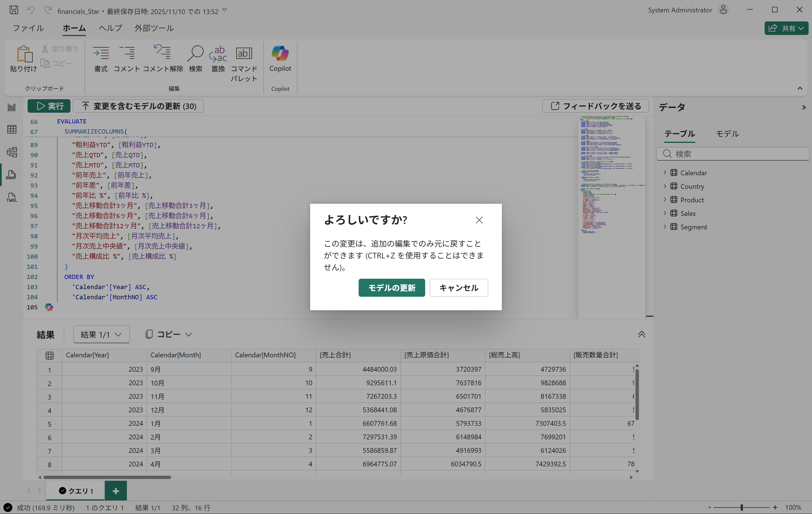Click the zoom slider in status bar

(742, 507)
